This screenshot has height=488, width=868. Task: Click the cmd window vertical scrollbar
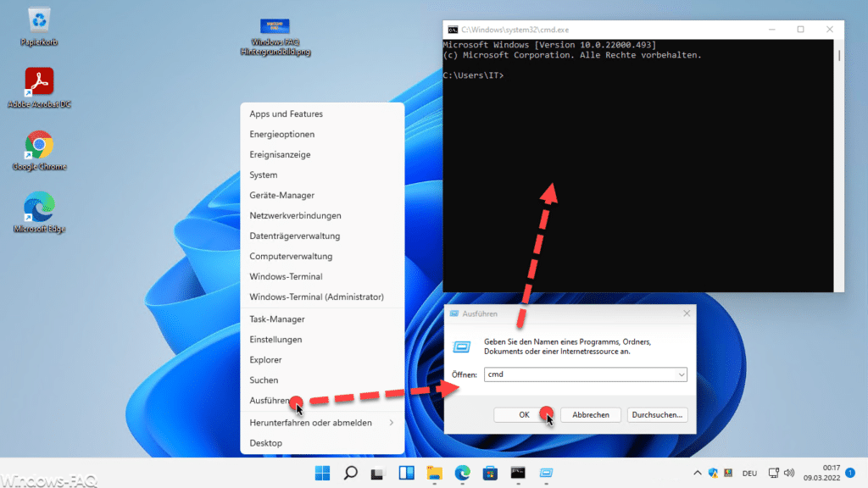(839, 166)
